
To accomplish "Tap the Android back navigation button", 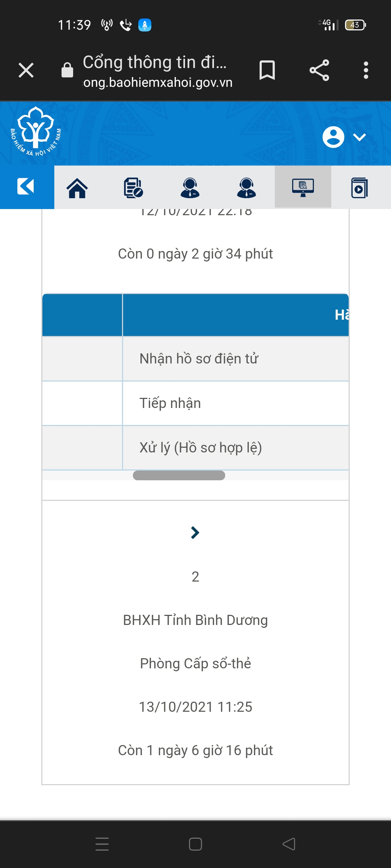I will 289,844.
